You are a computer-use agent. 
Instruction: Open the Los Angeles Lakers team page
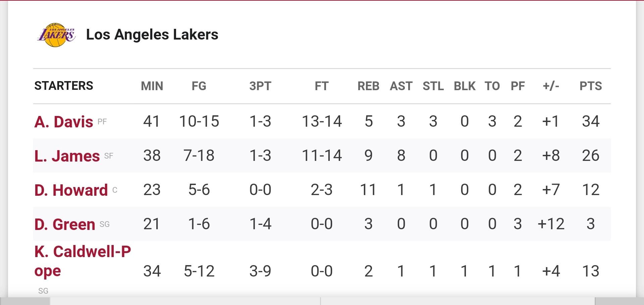[152, 35]
